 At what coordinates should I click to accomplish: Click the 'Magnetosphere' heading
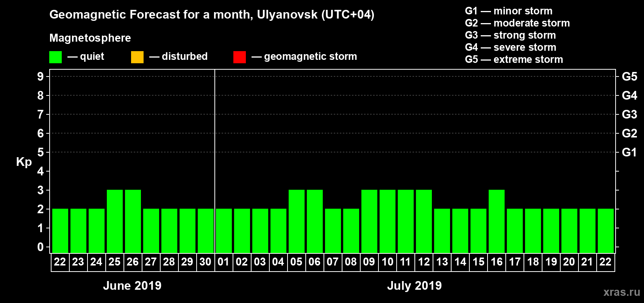(x=90, y=38)
